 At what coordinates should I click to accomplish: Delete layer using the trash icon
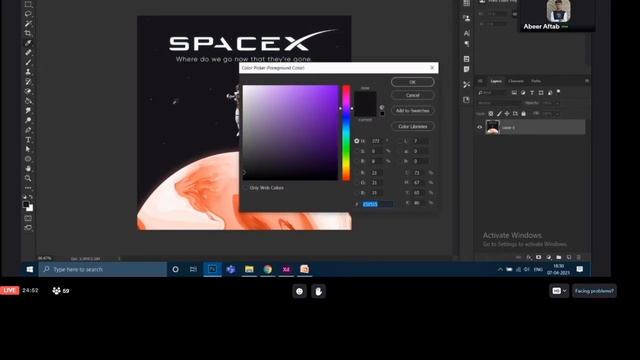coord(579,257)
